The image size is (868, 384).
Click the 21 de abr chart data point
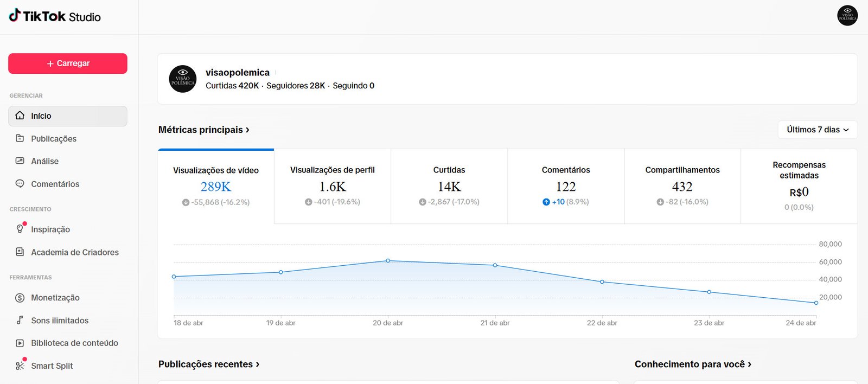[495, 265]
